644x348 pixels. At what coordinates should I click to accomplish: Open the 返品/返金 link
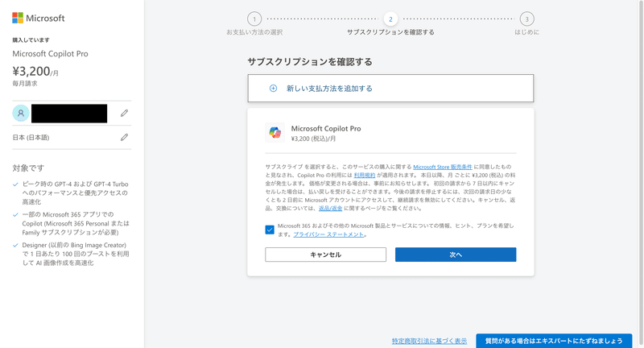point(330,209)
